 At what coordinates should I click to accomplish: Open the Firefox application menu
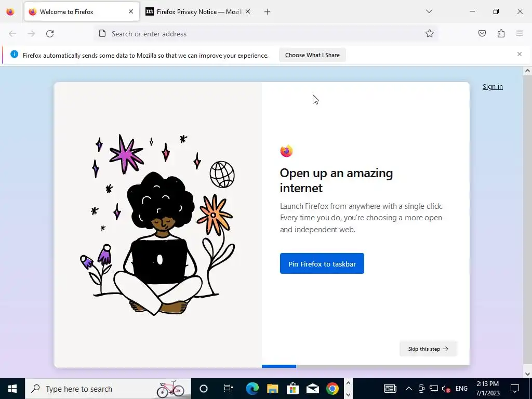click(520, 33)
